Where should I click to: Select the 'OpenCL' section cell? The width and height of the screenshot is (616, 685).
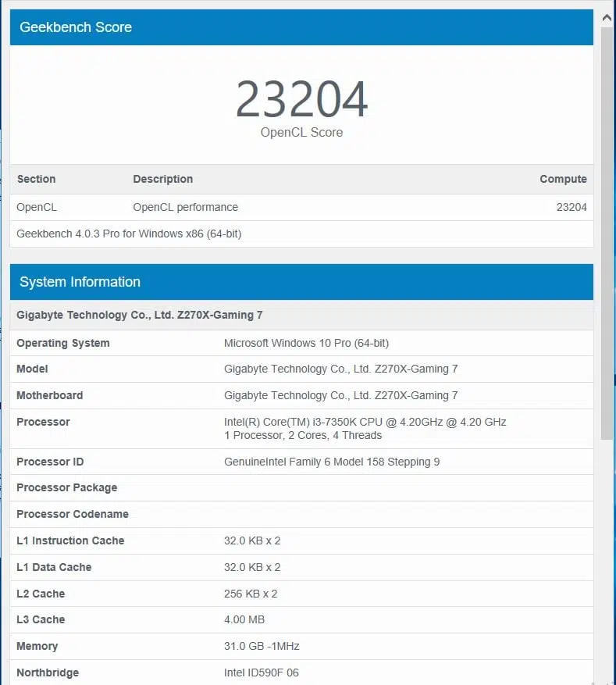tap(37, 207)
